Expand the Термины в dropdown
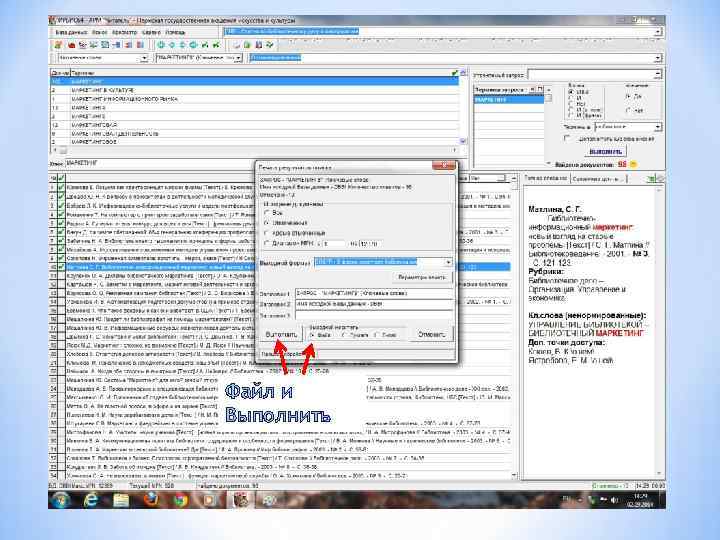This screenshot has height=540, width=720. (658, 127)
